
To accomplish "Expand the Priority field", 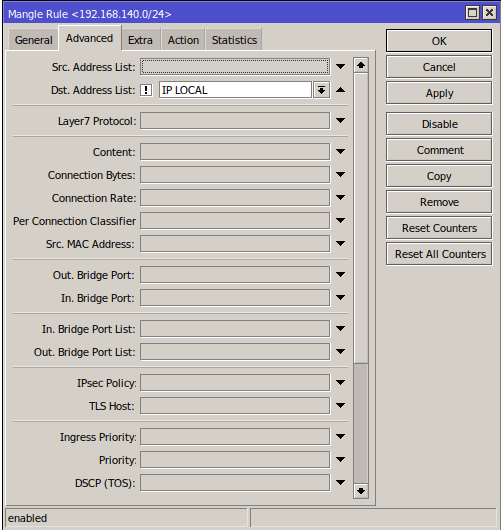I will point(340,460).
